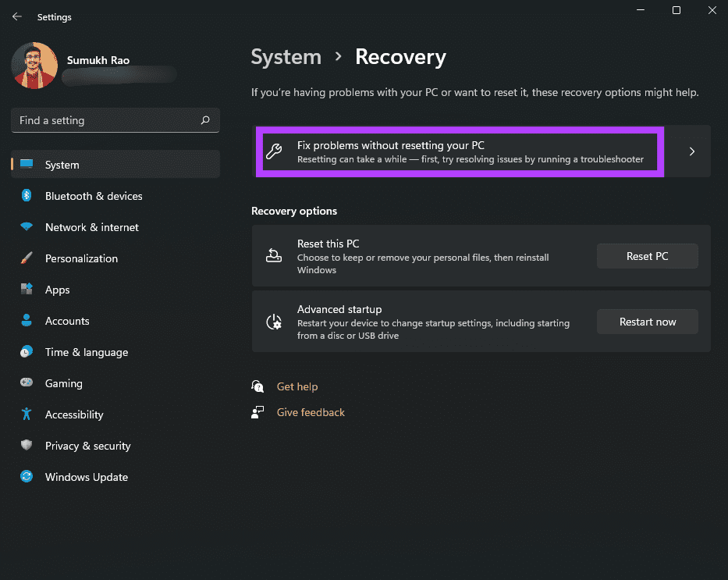728x580 pixels.
Task: Click the Apps icon in sidebar
Action: click(x=27, y=289)
